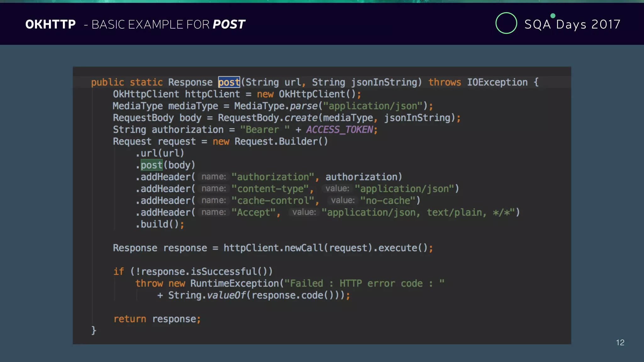Click the return keyword
This screenshot has width=644, height=362.
pos(130,319)
